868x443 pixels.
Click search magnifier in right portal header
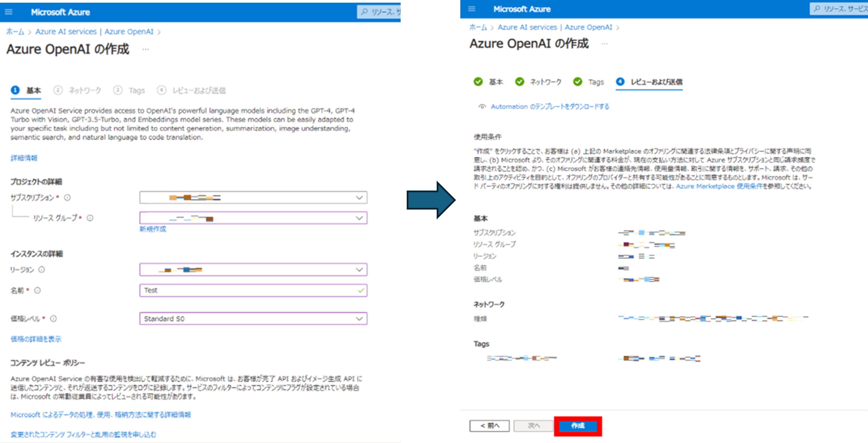[817, 9]
